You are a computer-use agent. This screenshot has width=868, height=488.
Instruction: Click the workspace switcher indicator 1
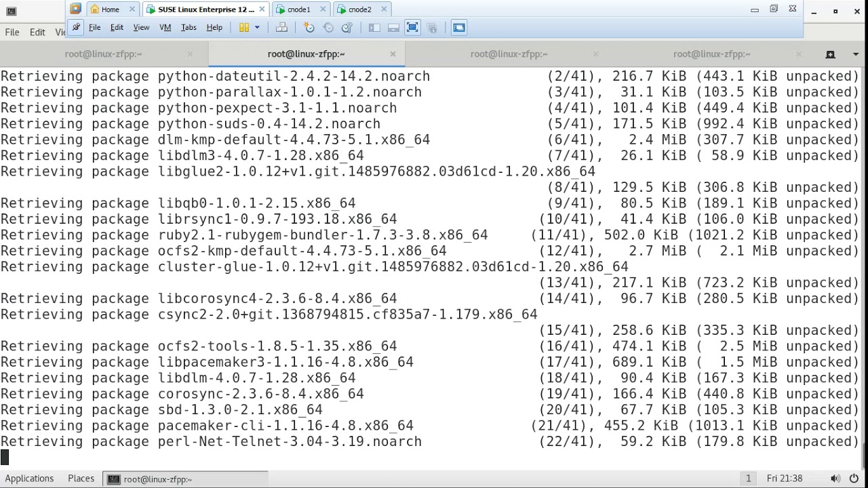(748, 479)
